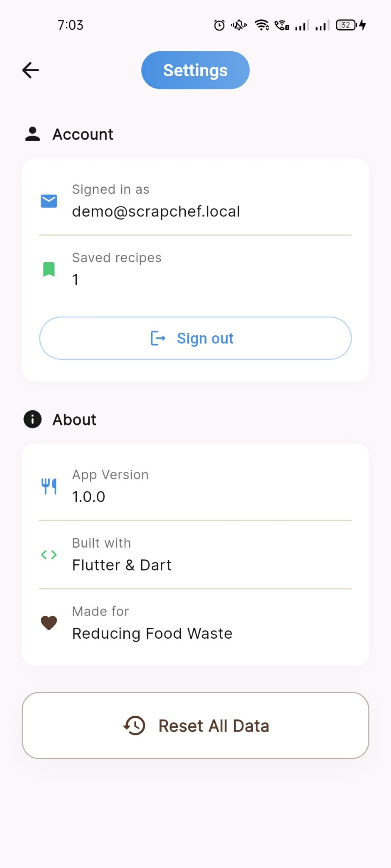Image resolution: width=391 pixels, height=868 pixels.
Task: Tap the reset history clock icon
Action: tap(134, 726)
